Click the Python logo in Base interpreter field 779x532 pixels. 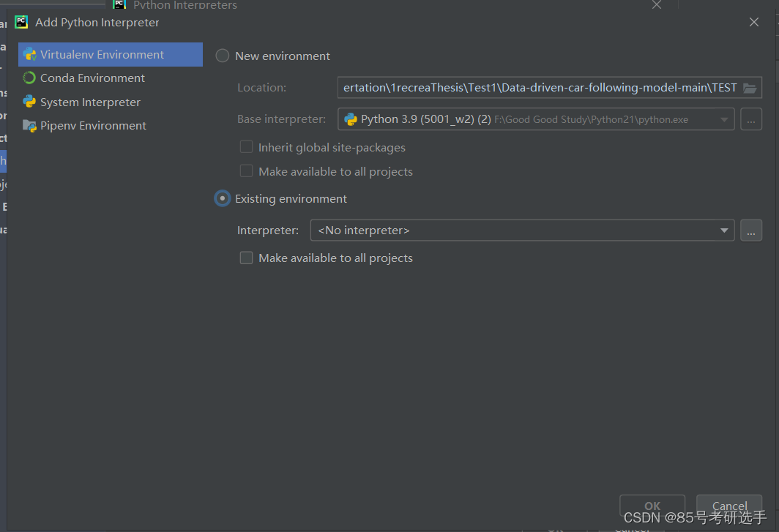point(352,119)
